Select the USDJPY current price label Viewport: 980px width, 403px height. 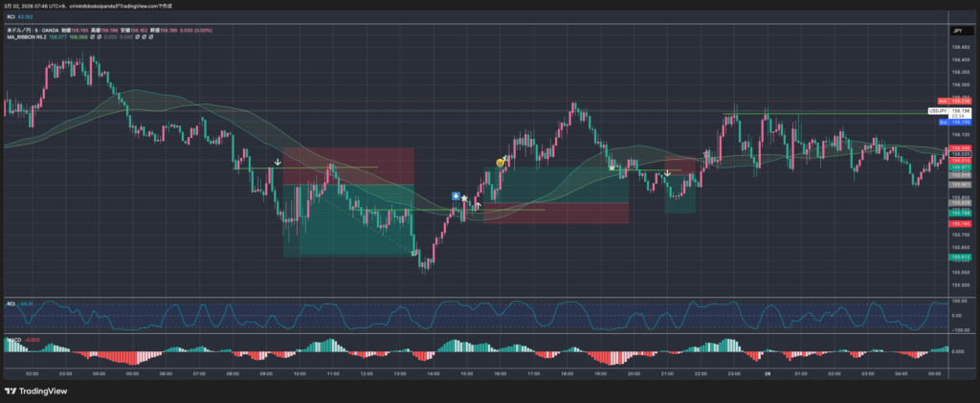[938, 111]
